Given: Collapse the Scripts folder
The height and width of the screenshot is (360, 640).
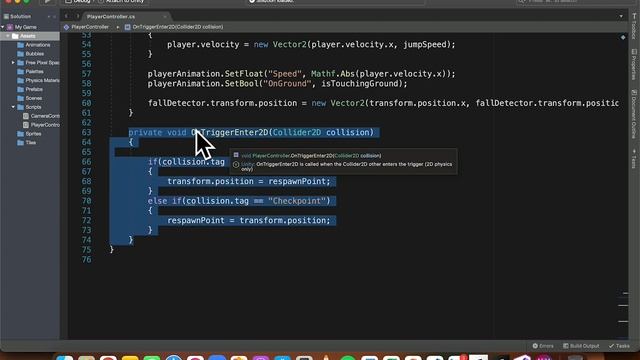Looking at the screenshot, I should [x=13, y=107].
